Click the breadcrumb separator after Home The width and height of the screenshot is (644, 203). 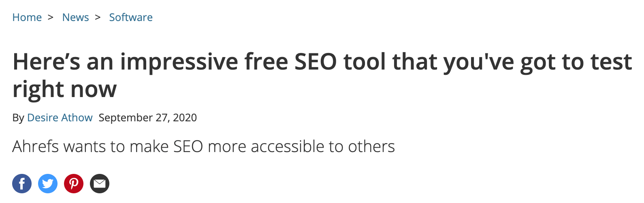51,17
